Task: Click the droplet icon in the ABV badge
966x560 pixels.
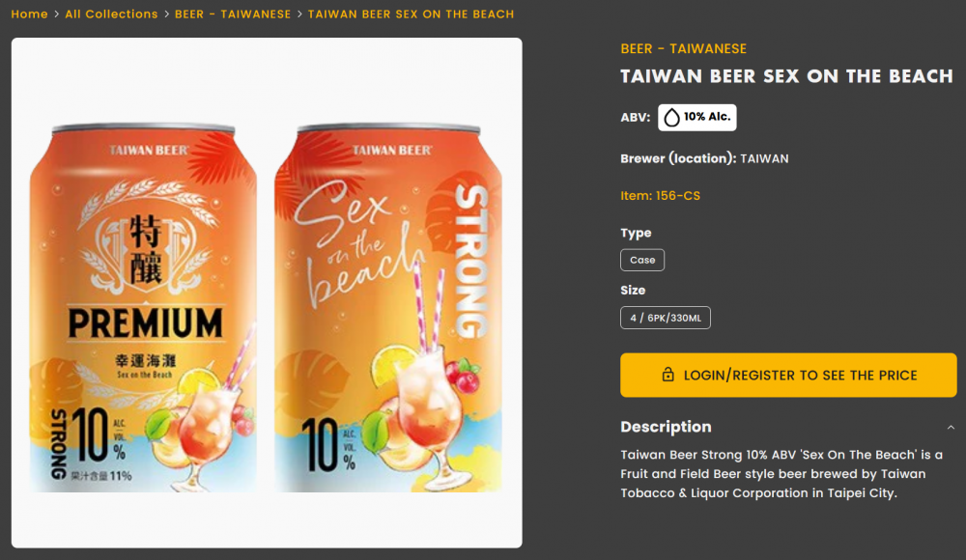Action: (x=671, y=118)
